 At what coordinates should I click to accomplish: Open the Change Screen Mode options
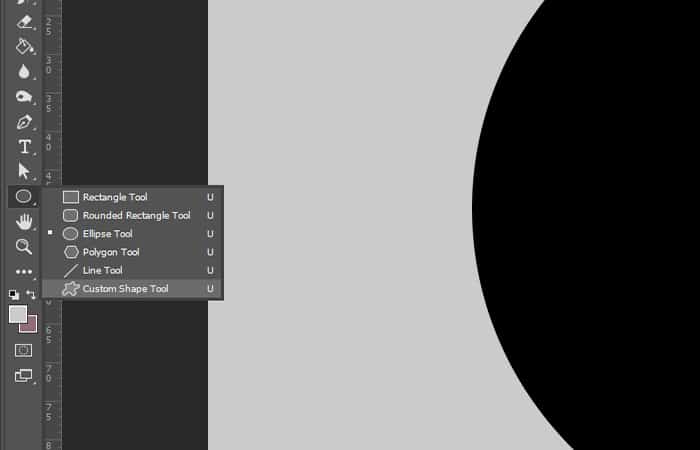24,375
